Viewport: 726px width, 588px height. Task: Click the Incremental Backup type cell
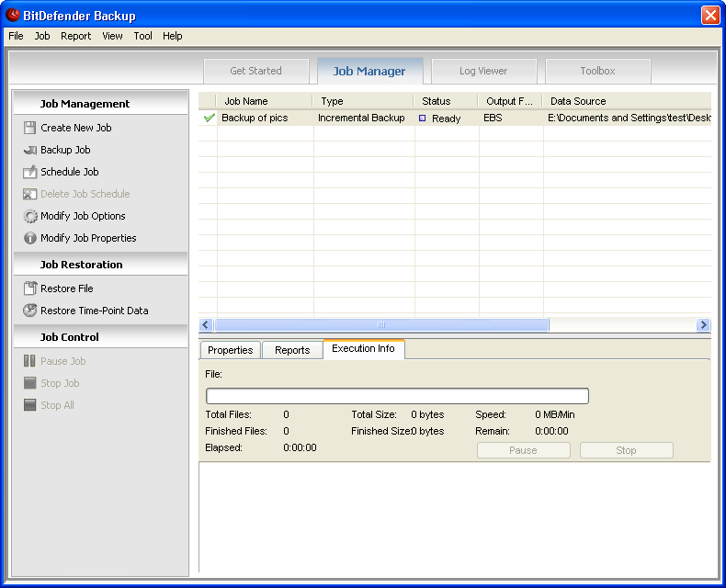pos(361,119)
